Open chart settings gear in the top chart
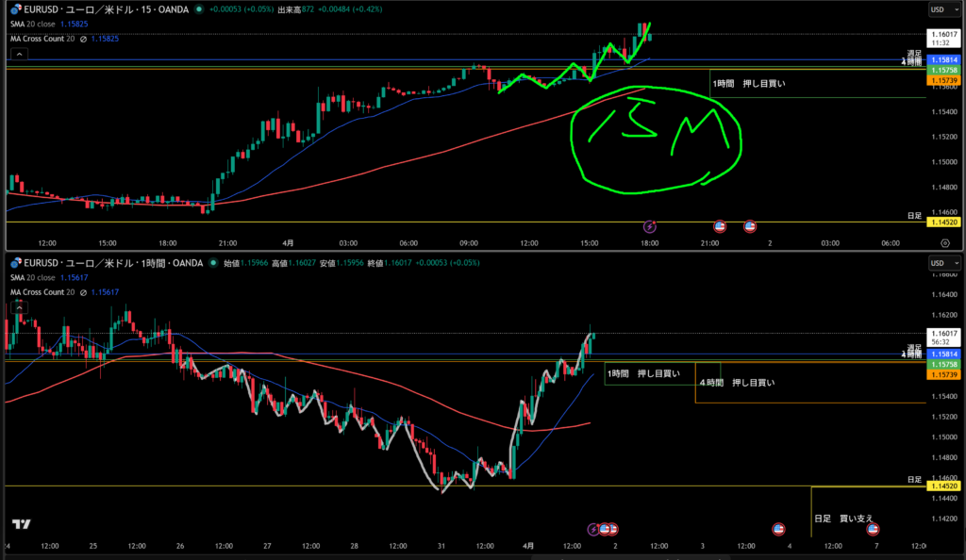Viewport: 966px width, 560px height. (x=945, y=242)
